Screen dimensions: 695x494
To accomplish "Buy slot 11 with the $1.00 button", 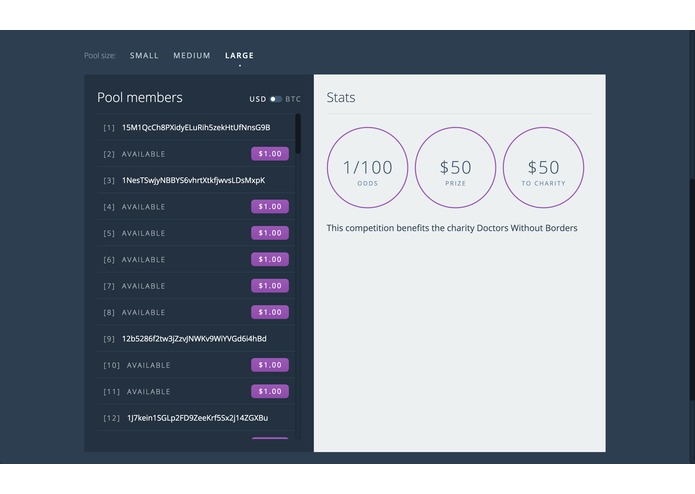I will pyautogui.click(x=270, y=391).
